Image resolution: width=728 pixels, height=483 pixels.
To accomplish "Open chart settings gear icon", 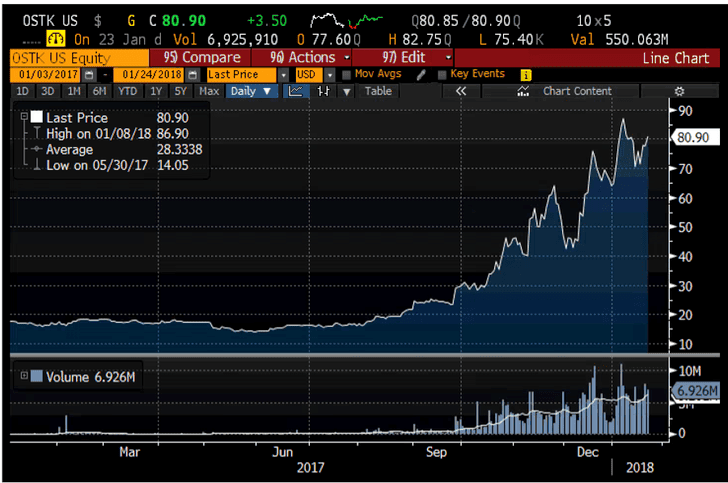I will (x=679, y=91).
